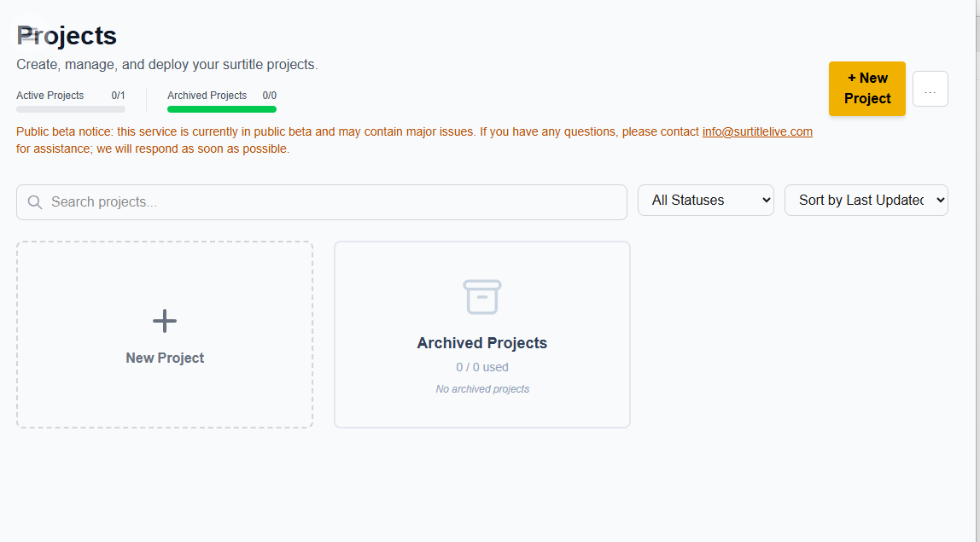Image resolution: width=980 pixels, height=542 pixels.
Task: Switch to the Active Projects tab
Action: point(50,96)
